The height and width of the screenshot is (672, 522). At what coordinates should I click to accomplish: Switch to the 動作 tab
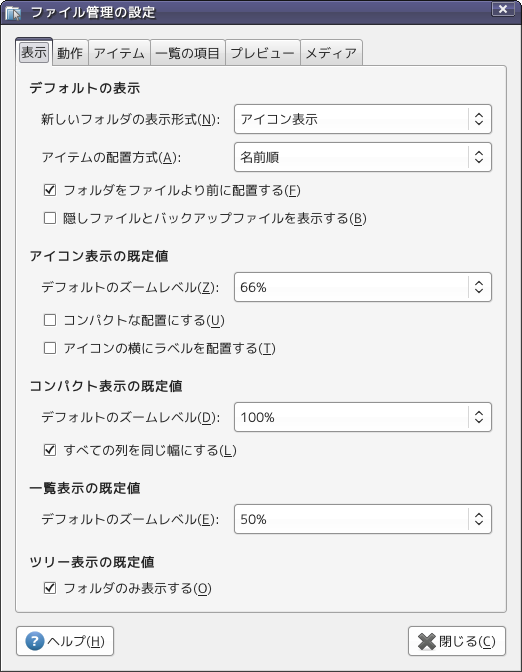point(70,53)
